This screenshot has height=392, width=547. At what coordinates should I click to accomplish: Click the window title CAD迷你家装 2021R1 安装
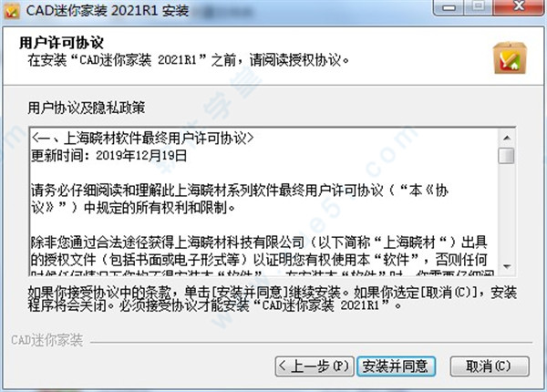tap(108, 10)
